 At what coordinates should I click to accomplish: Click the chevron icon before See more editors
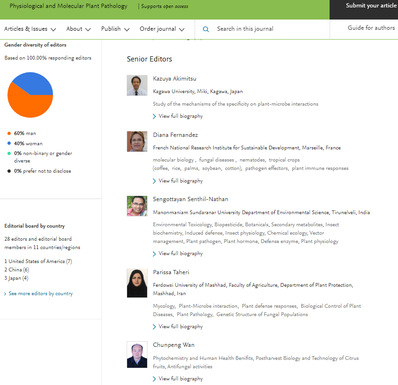(x=5, y=294)
